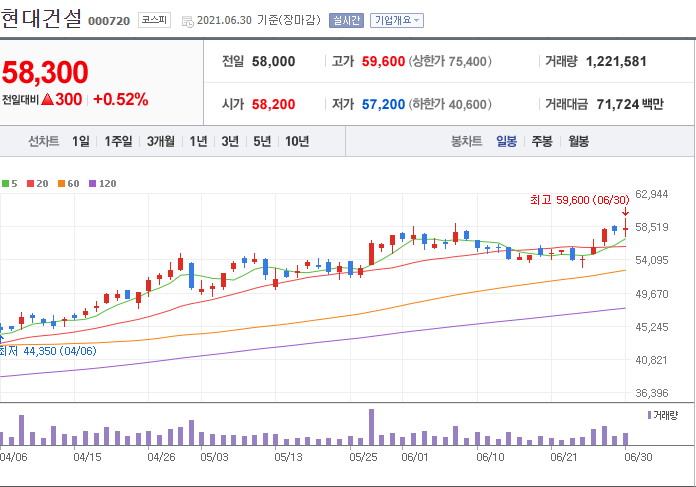Select the 5년 line chart tab
Image resolution: width=696 pixels, height=487 pixels.
pyautogui.click(x=262, y=141)
